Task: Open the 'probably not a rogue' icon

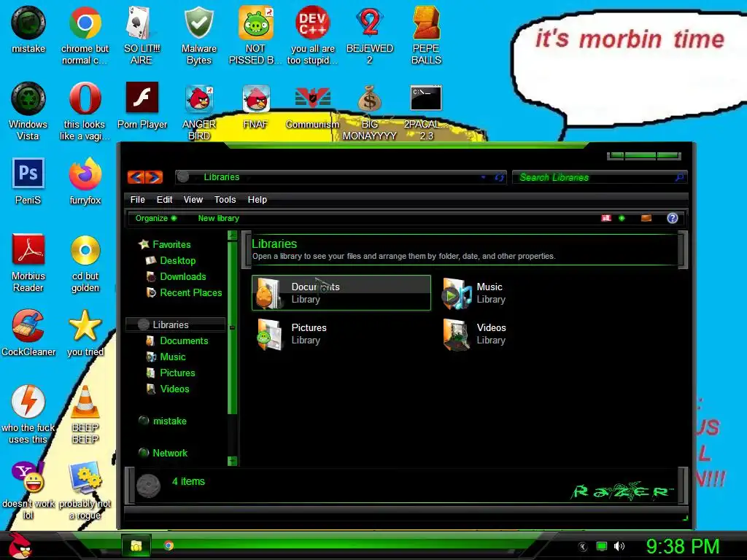Action: [85, 490]
